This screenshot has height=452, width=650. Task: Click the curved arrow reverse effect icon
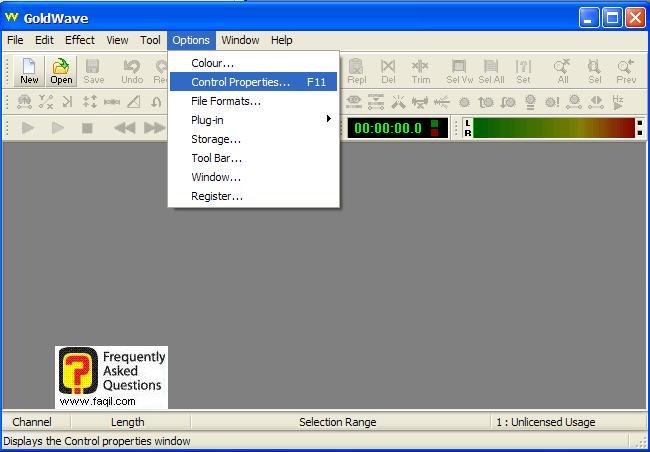point(156,102)
